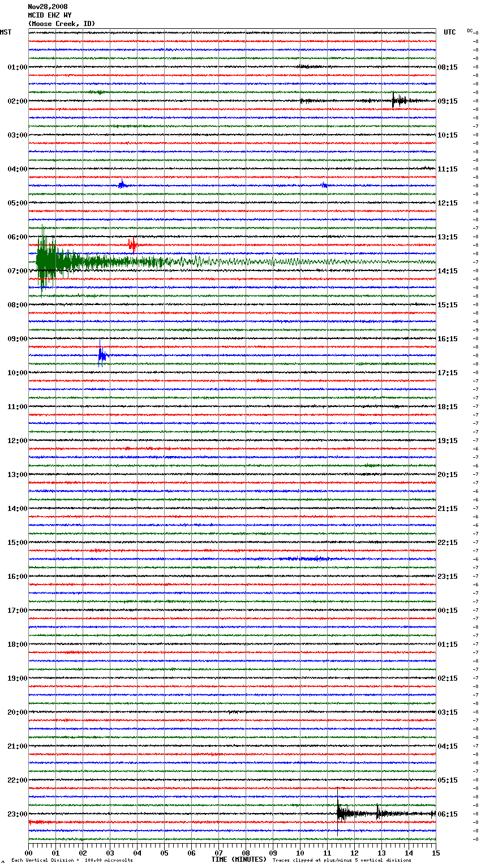
Task: Click the location label (Moose Creek, ID)
Action: pos(62,24)
